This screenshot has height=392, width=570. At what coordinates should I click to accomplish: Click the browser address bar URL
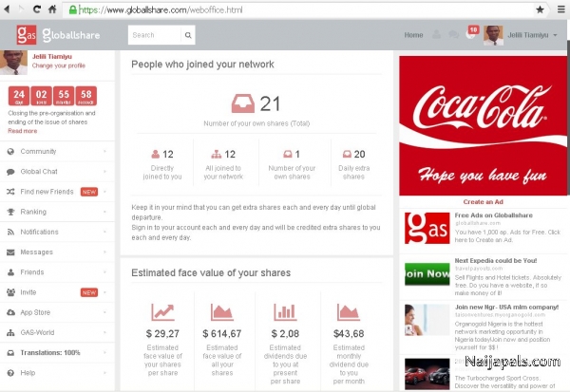(161, 9)
